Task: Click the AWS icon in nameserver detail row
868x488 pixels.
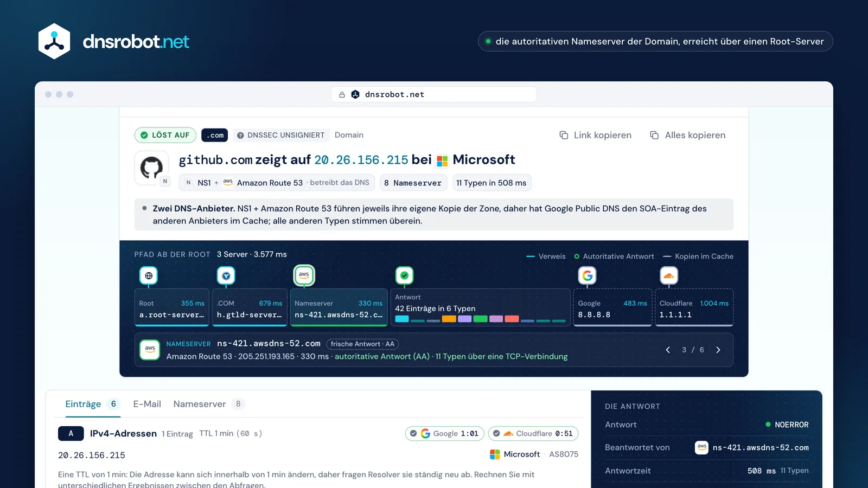Action: (150, 350)
